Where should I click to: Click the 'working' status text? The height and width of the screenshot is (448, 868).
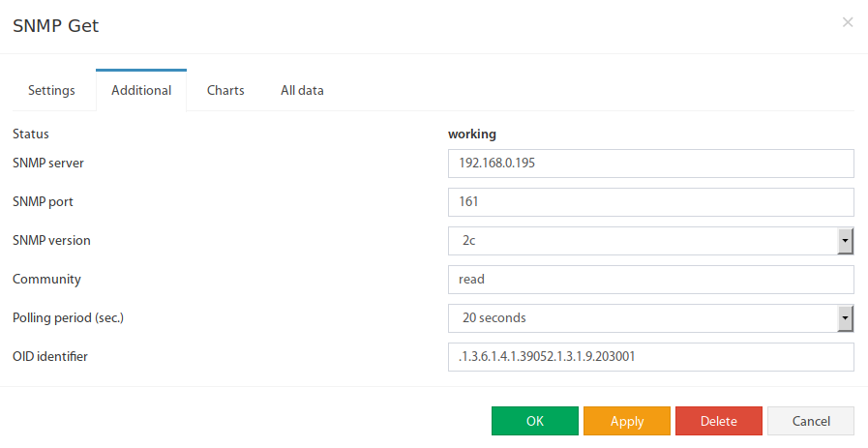(x=471, y=134)
